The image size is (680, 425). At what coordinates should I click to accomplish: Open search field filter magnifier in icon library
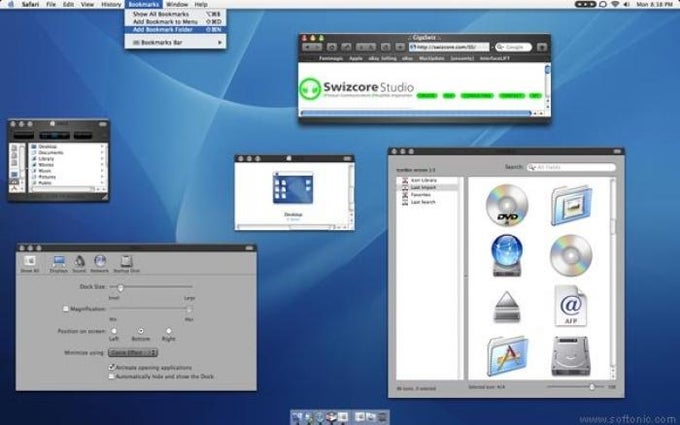[x=532, y=167]
